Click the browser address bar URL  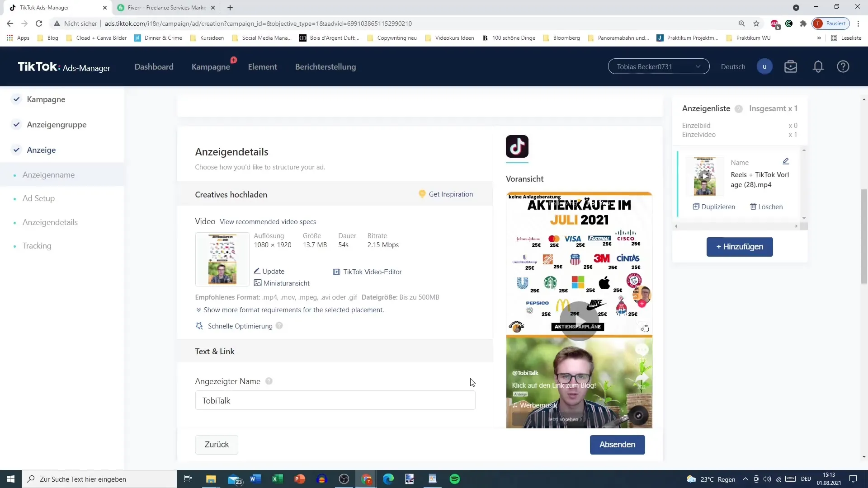258,23
